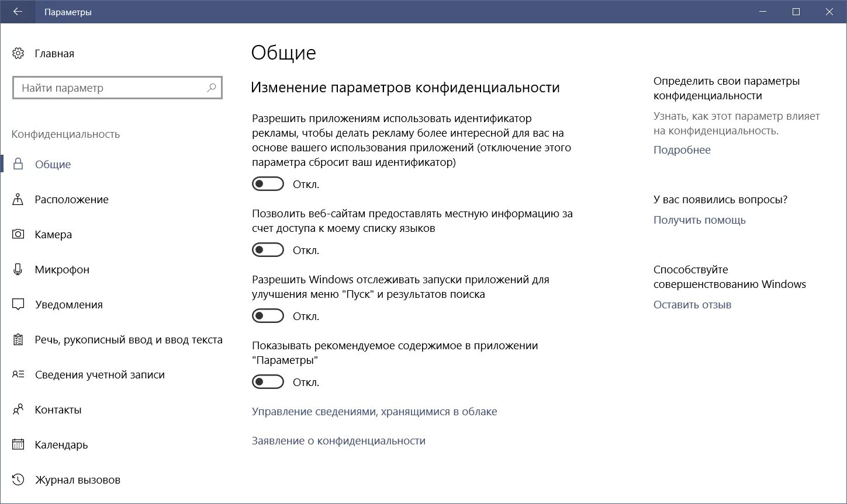Click the camera icon in the sidebar
The image size is (847, 504).
point(18,234)
